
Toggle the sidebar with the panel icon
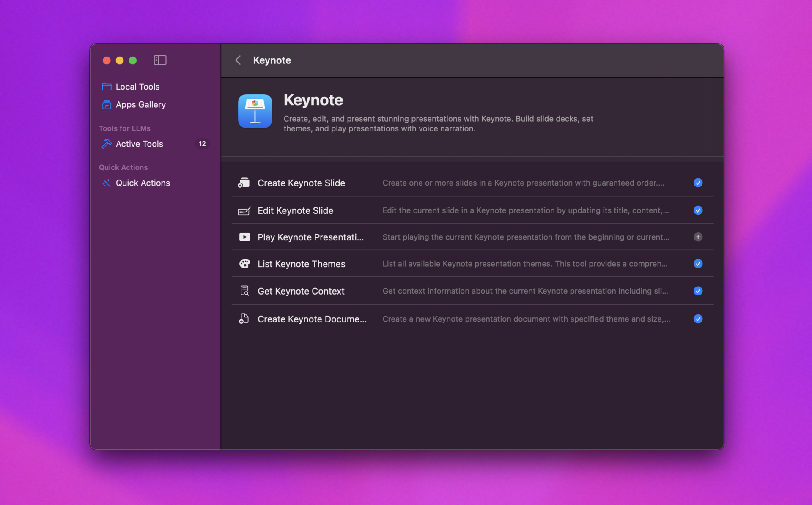160,60
